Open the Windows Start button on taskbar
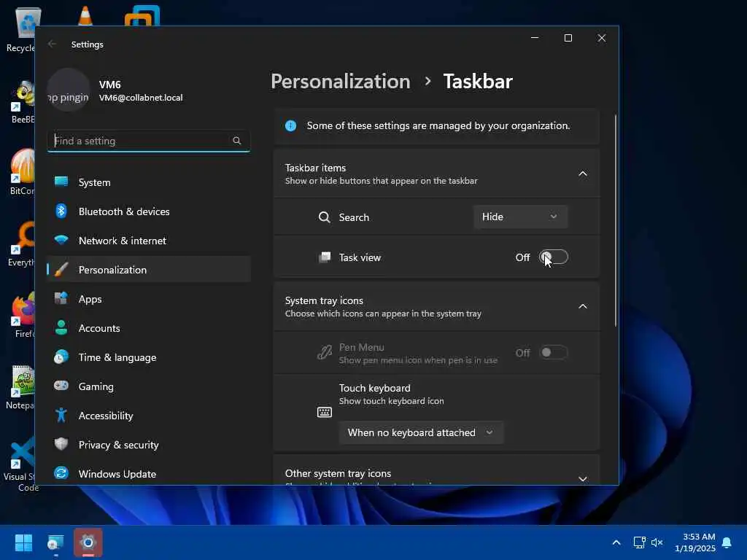Screen dimensions: 747x560 pyautogui.click(x=23, y=542)
